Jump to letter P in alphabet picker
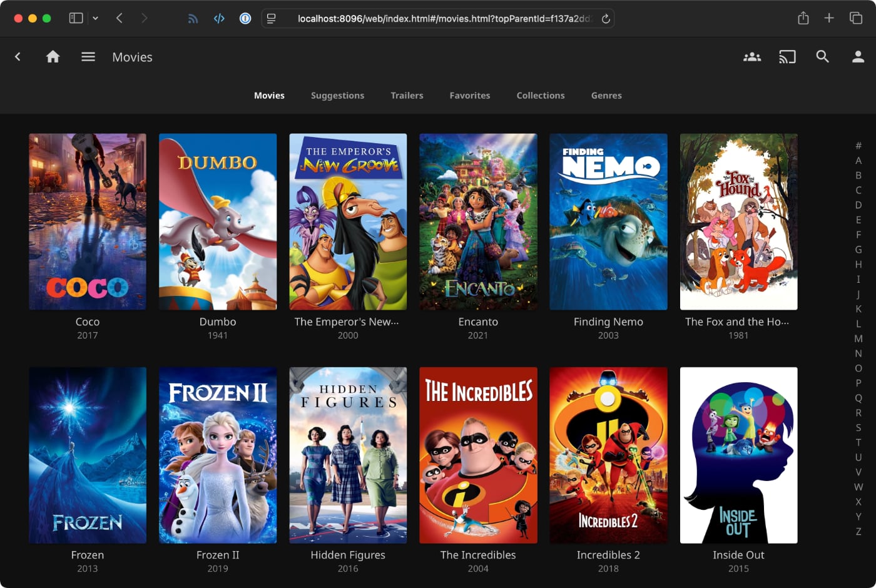876x588 pixels. [858, 383]
